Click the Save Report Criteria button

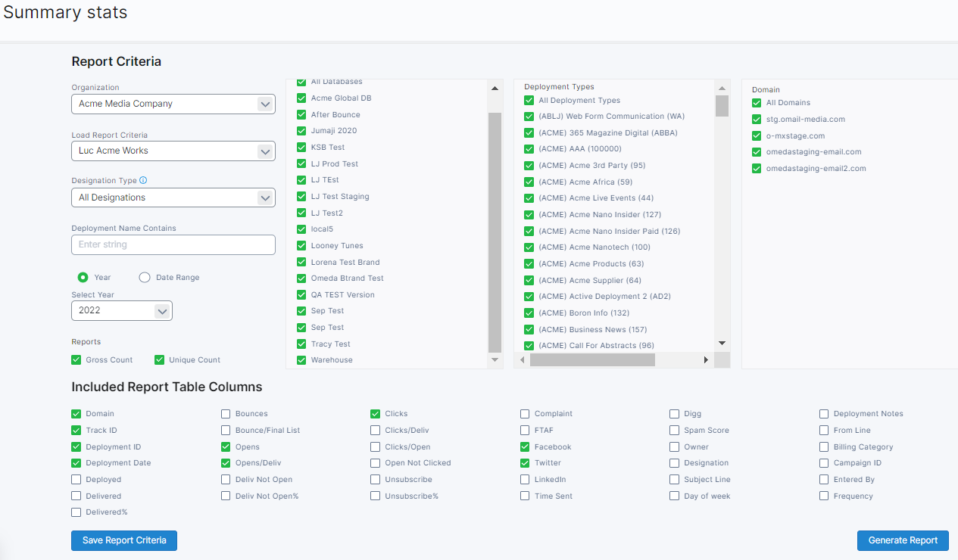point(124,540)
